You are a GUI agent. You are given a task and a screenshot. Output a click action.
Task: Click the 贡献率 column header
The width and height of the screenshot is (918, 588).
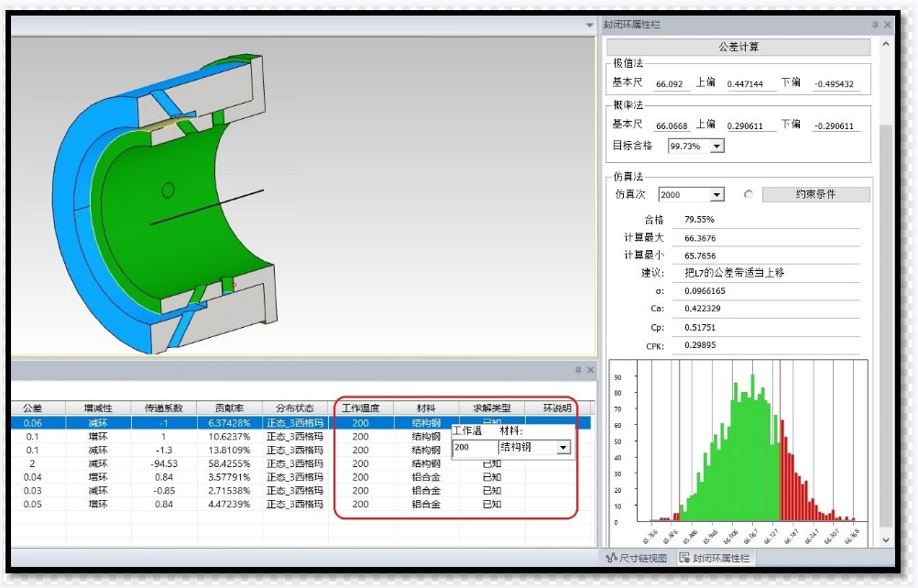(x=229, y=408)
